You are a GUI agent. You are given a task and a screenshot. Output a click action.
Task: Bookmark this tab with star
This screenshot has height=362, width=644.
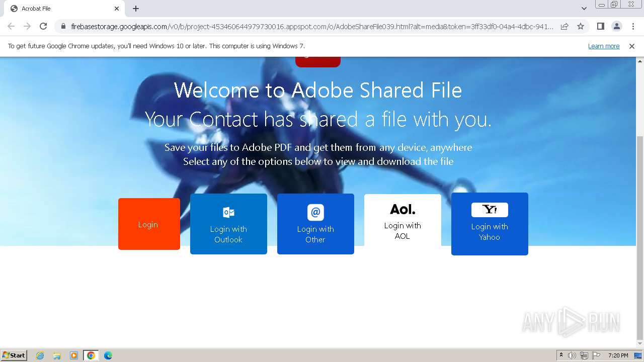click(x=581, y=26)
